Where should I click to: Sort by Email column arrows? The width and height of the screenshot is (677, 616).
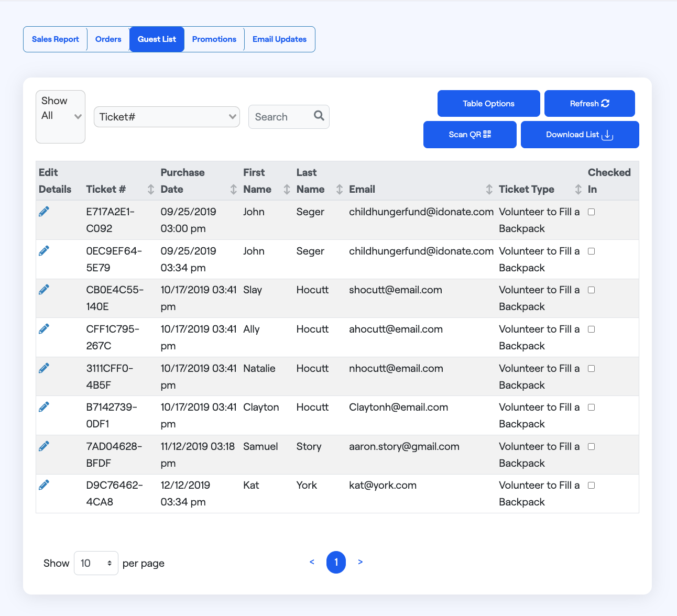489,189
